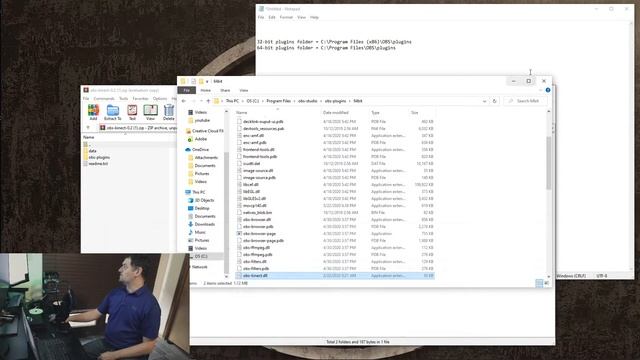Open Notepad Format menu

click(286, 18)
